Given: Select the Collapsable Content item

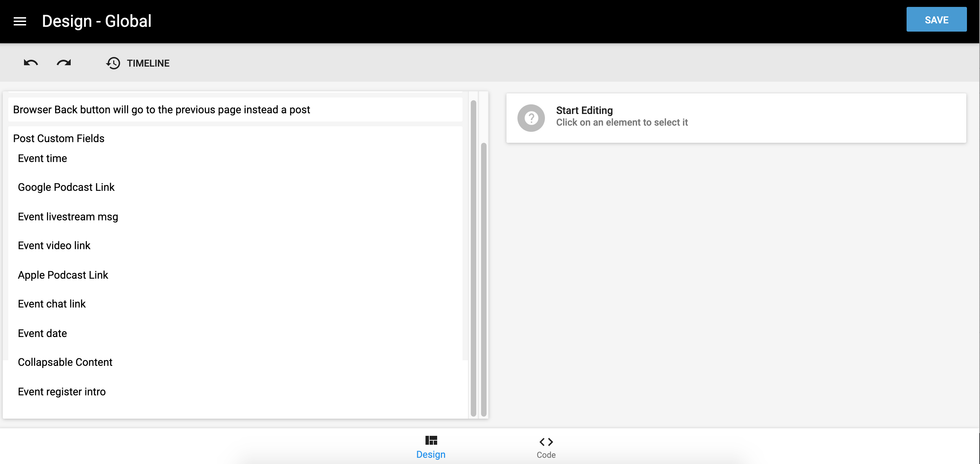Looking at the screenshot, I should pyautogui.click(x=65, y=362).
